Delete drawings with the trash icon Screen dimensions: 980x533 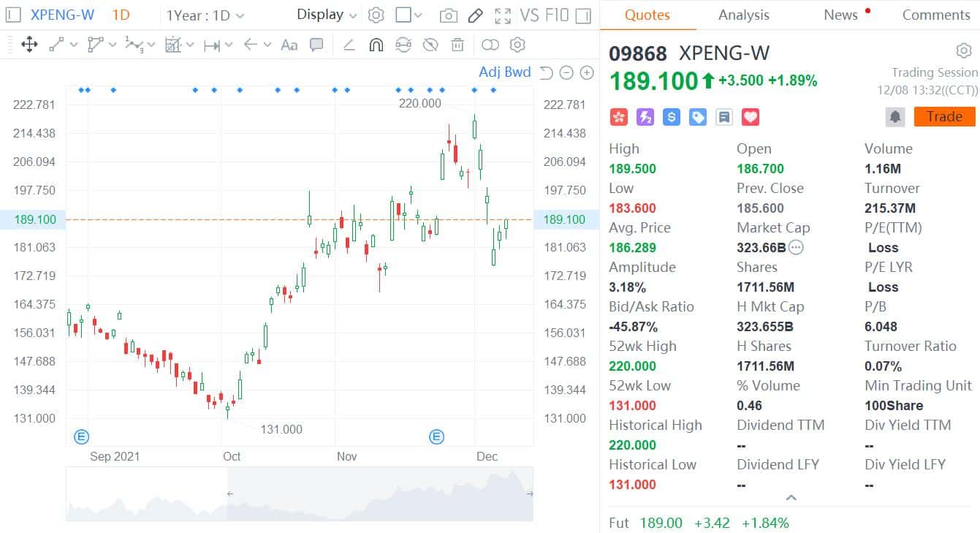457,45
